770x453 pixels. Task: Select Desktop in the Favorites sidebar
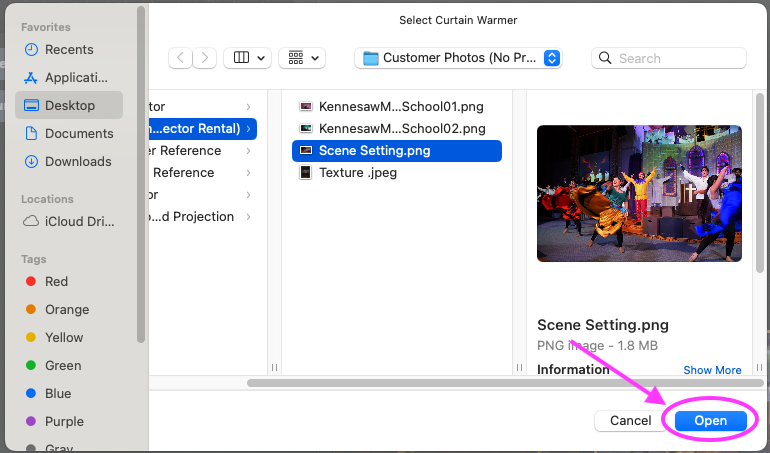point(69,105)
